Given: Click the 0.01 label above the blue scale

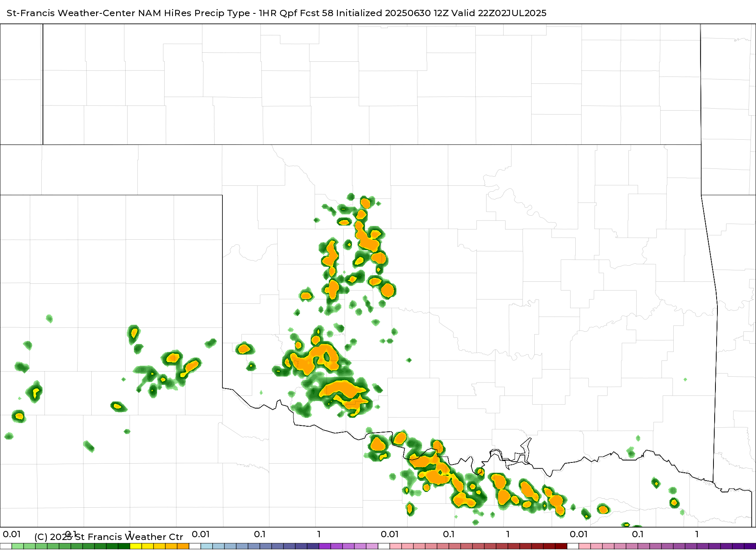Looking at the screenshot, I should pos(201,534).
